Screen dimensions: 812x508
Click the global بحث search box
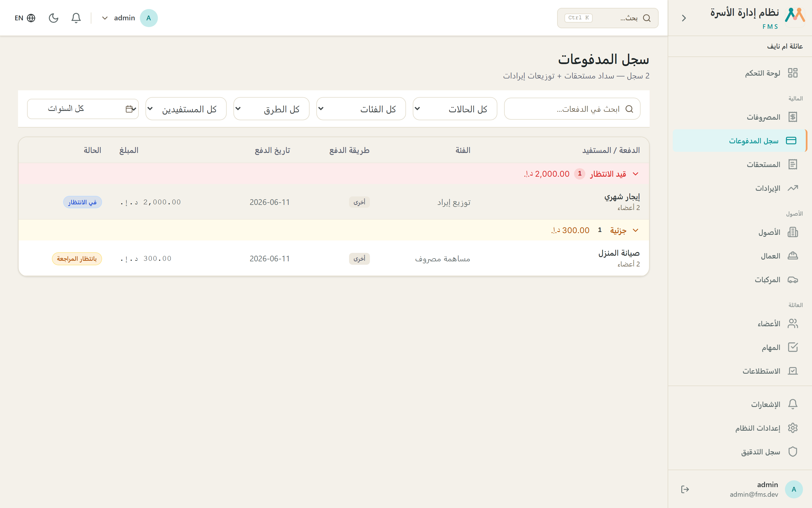(608, 18)
